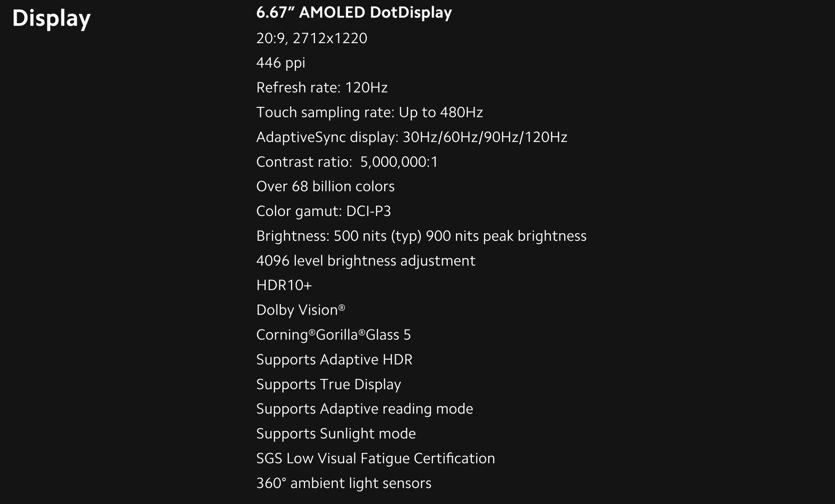The width and height of the screenshot is (835, 504).
Task: Click the 20:9, 2712x1220 resolution line
Action: click(x=312, y=38)
